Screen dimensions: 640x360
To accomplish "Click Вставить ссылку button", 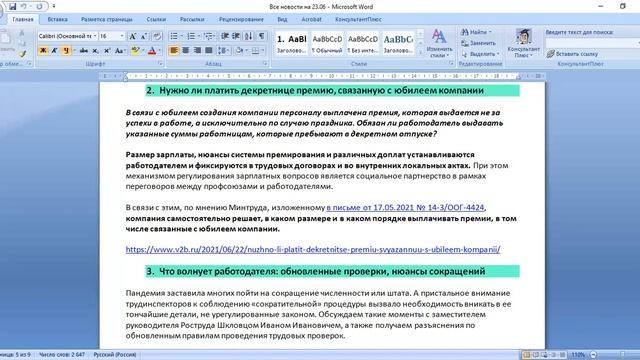I will click(x=572, y=54).
